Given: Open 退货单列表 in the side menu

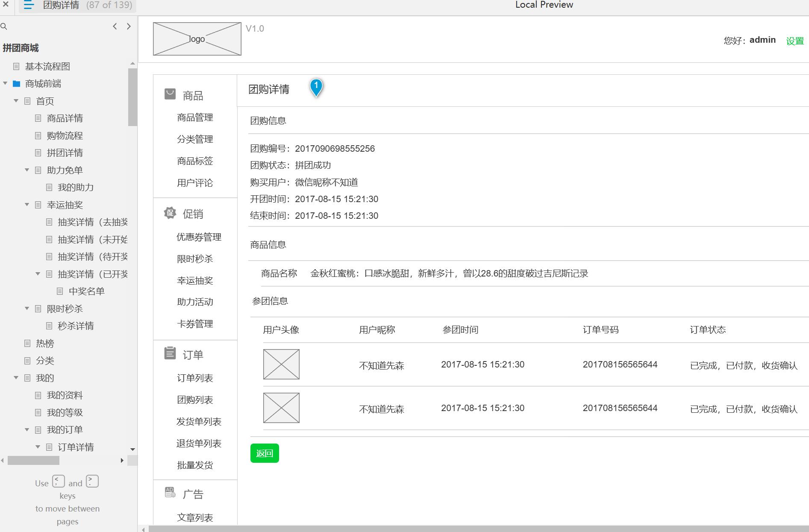Looking at the screenshot, I should point(199,444).
